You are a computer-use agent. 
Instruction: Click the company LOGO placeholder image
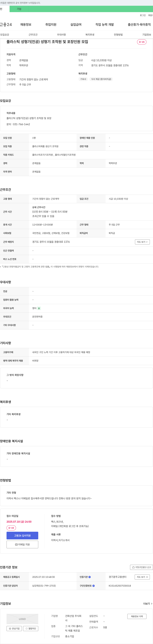pyautogui.click(x=22, y=619)
